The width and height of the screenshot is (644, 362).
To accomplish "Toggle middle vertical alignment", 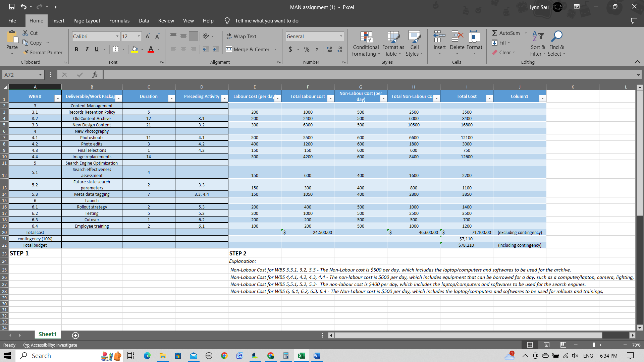I will (183, 36).
